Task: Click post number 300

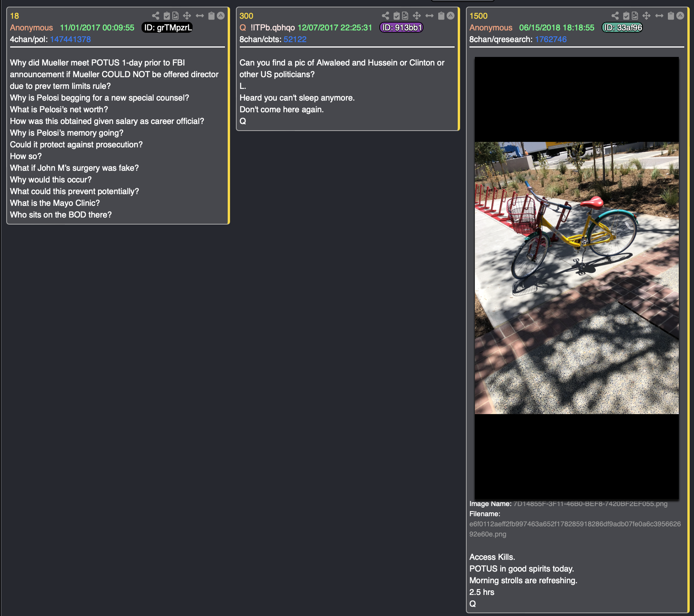Action: coord(246,16)
